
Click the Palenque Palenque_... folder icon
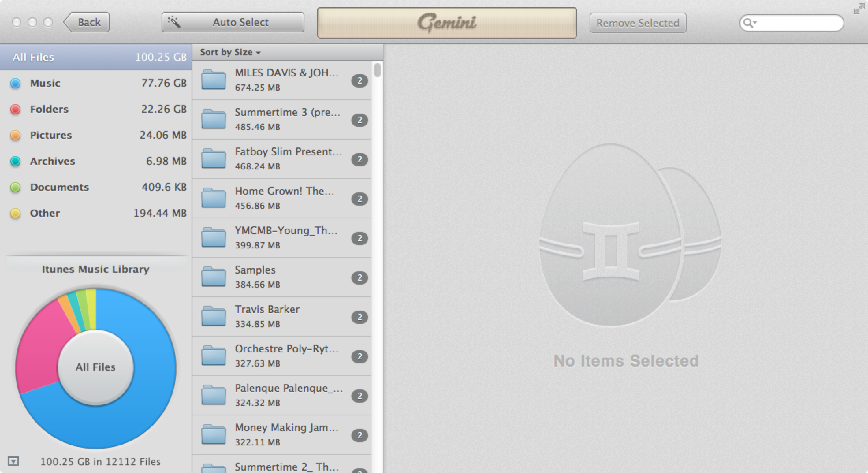(213, 395)
